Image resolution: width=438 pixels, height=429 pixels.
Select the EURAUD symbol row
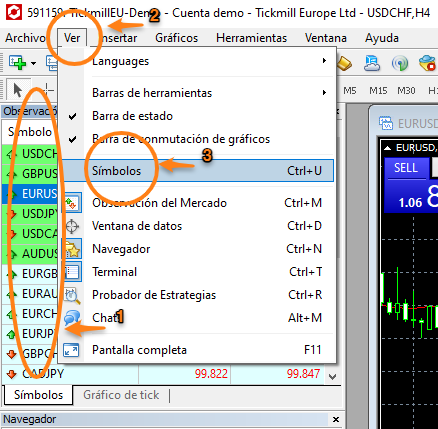[30, 294]
